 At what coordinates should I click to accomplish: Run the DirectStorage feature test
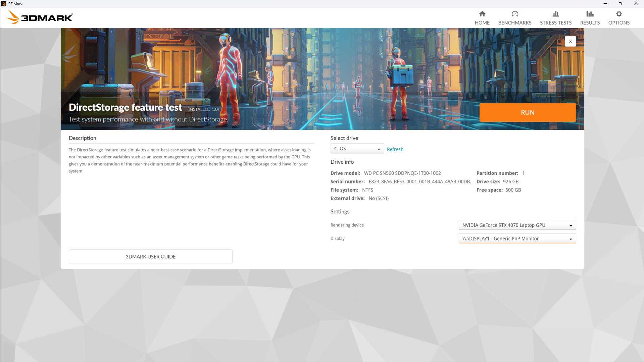coord(528,112)
